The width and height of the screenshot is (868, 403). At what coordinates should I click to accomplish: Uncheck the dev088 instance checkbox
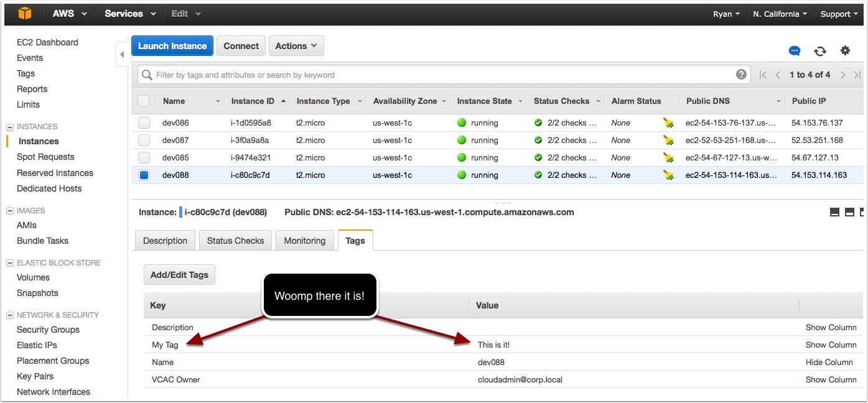click(144, 175)
